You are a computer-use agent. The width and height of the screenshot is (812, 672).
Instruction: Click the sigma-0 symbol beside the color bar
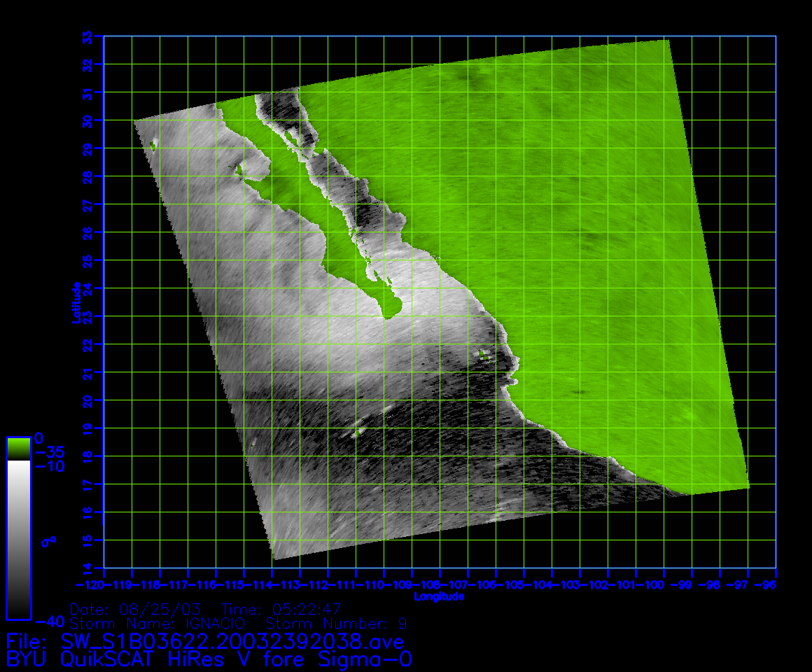[48, 541]
